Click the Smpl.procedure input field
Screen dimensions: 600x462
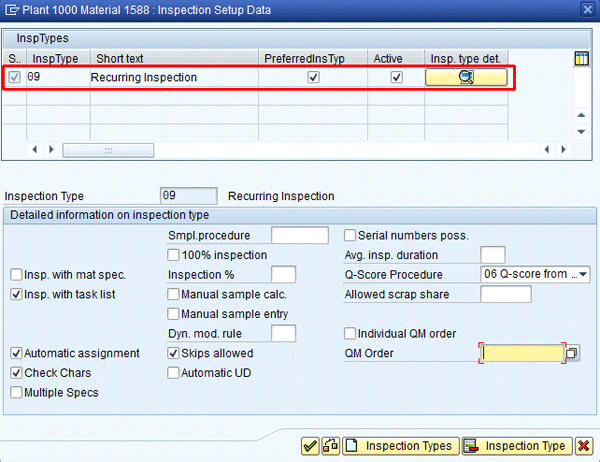300,236
